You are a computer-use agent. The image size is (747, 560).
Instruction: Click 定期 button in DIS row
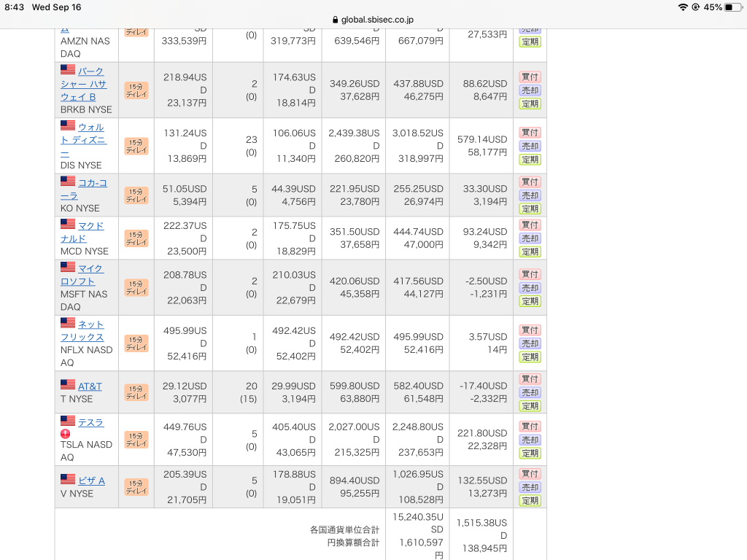point(530,160)
